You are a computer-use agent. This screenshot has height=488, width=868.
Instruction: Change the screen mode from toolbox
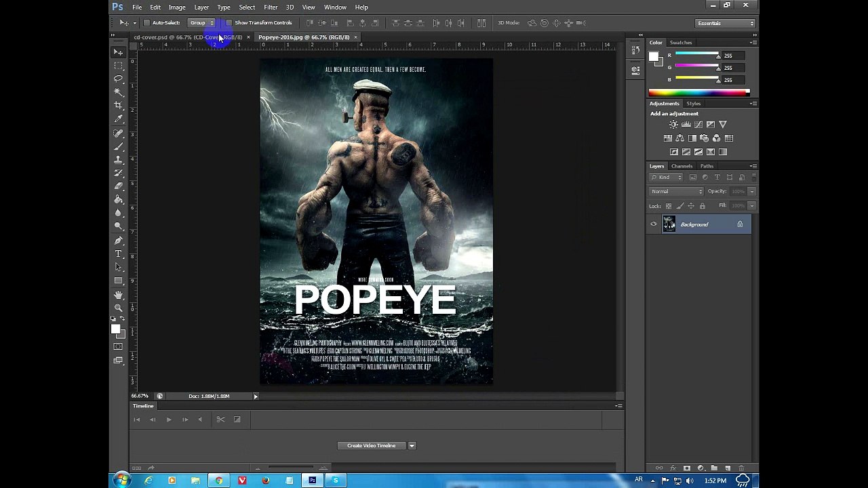coord(119,361)
